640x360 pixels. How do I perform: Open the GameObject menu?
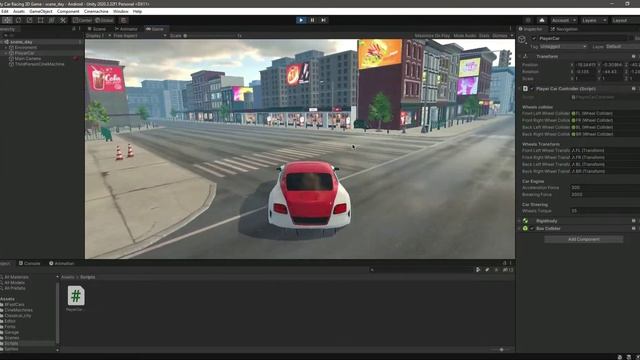[x=41, y=11]
